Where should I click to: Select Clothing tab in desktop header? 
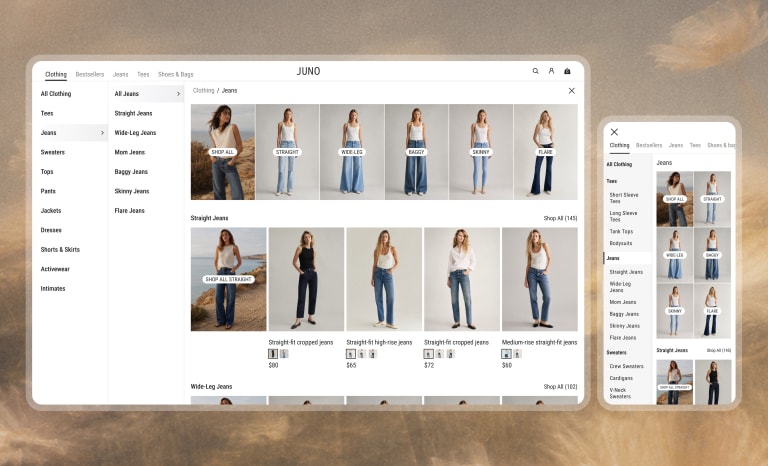pyautogui.click(x=56, y=74)
